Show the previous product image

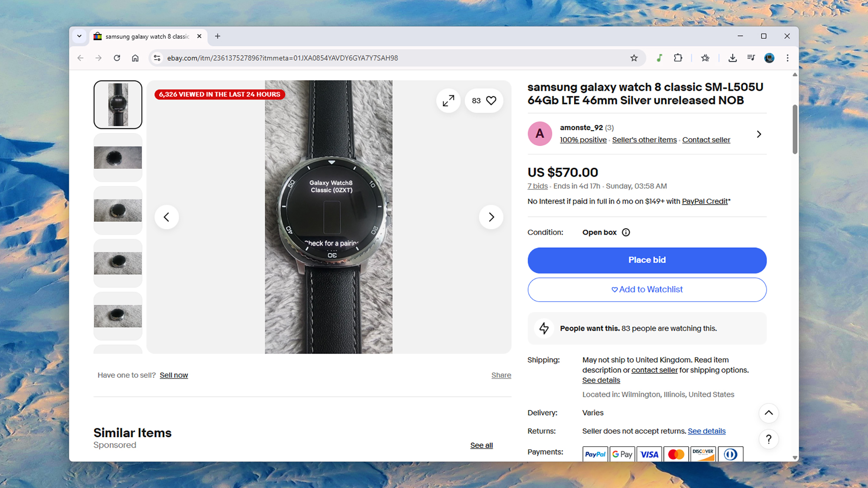167,217
